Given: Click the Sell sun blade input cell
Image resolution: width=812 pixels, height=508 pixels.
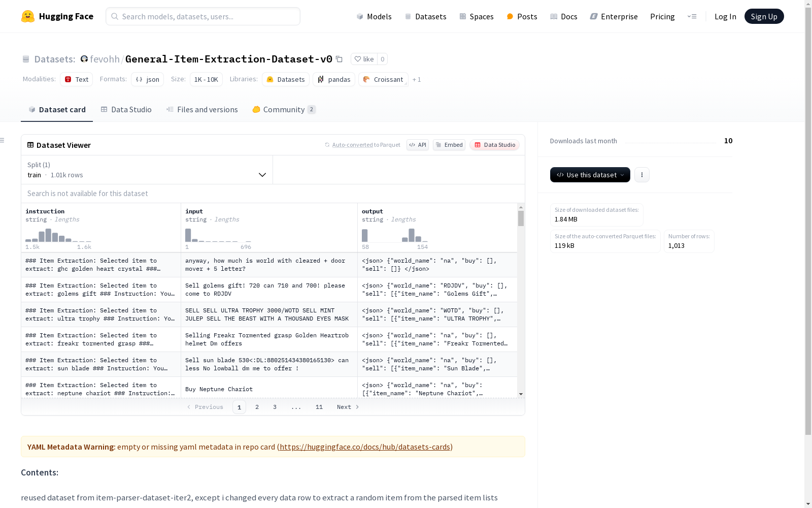Looking at the screenshot, I should (x=269, y=364).
